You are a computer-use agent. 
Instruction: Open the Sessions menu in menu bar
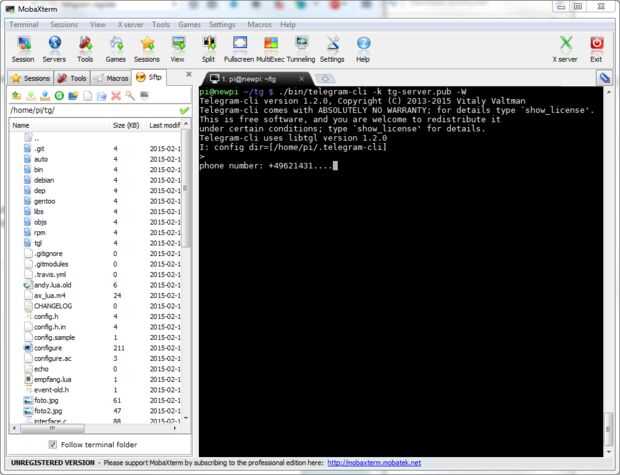64,25
